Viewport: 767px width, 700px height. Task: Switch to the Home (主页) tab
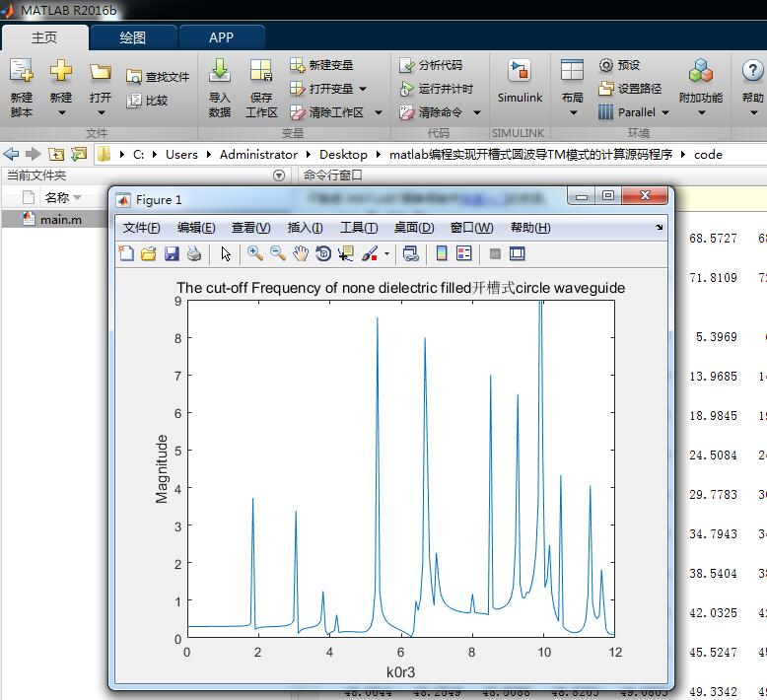point(44,37)
